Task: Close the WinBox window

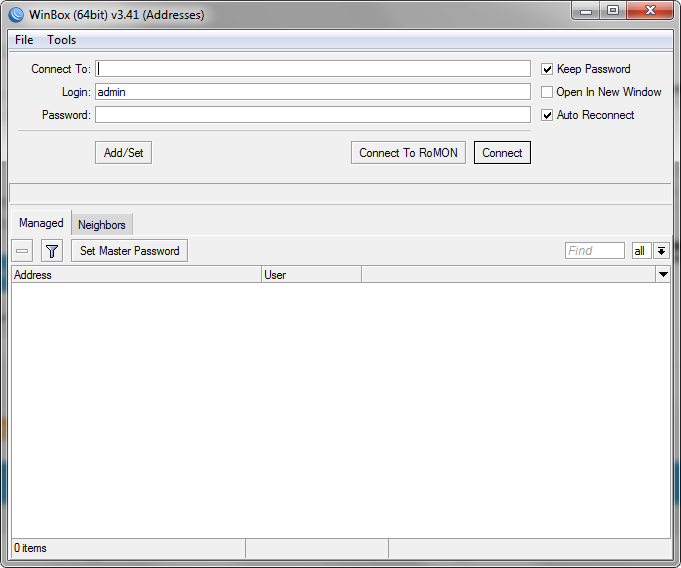Action: tap(650, 11)
